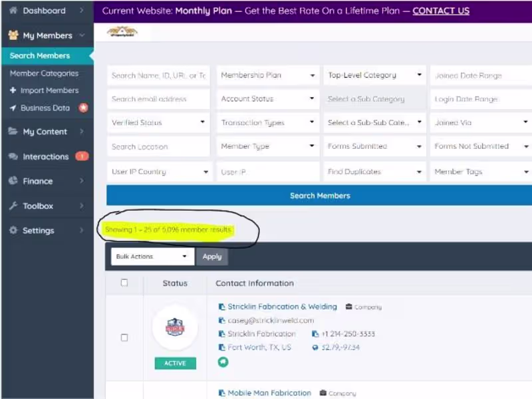Open the Member Tags dropdown

[x=481, y=172]
